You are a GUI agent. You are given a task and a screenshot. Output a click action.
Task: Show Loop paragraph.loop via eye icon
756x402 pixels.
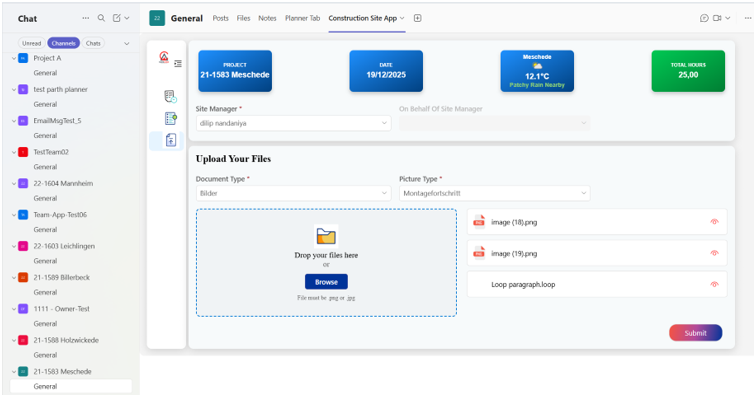[x=714, y=284]
